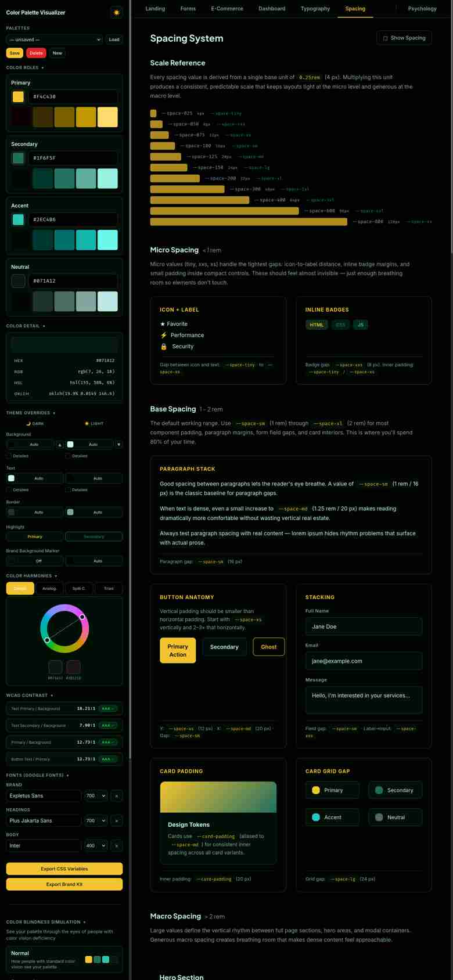
Task: Open Body font weight 400 dropdown
Action: click(x=96, y=846)
